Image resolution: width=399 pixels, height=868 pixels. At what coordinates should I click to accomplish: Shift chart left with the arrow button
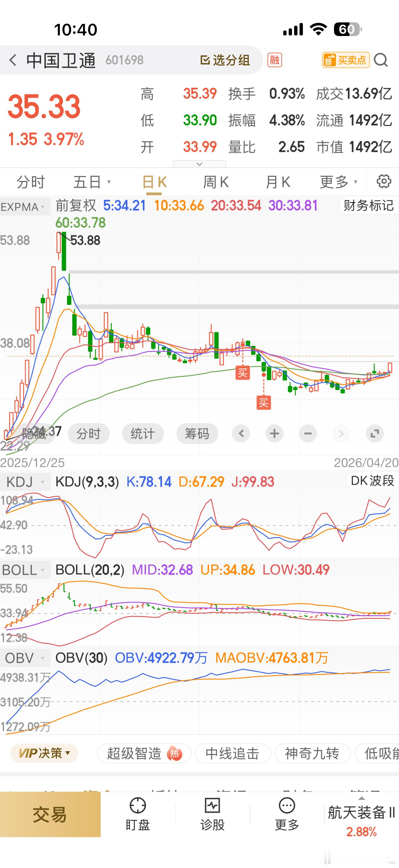click(241, 433)
